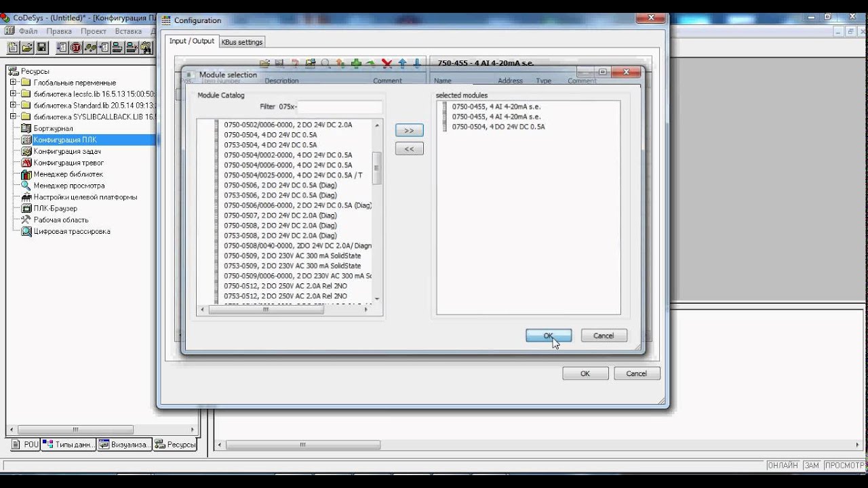This screenshot has width=868, height=488.
Task: Switch to the Типы данн. tab
Action: click(68, 445)
